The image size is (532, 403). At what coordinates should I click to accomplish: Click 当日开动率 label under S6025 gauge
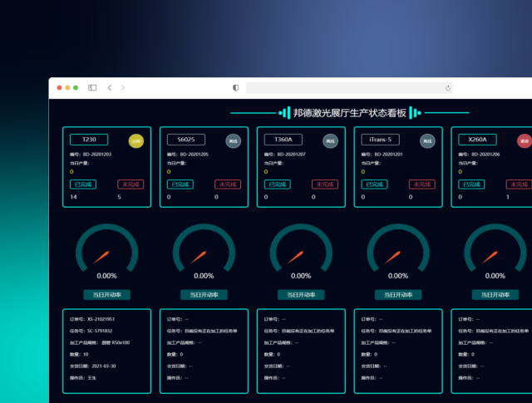click(x=204, y=295)
